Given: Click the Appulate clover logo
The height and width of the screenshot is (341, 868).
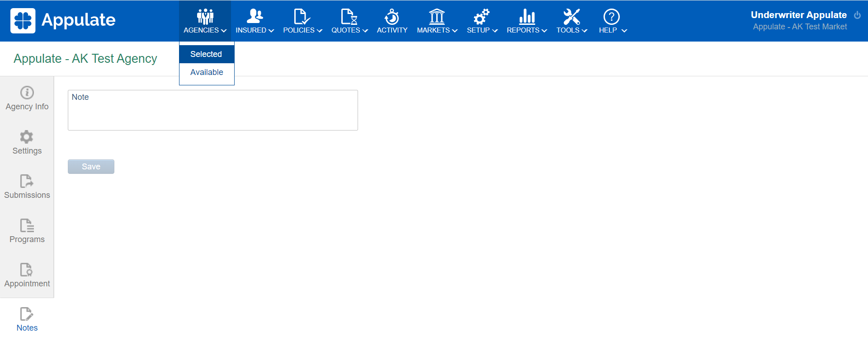Looking at the screenshot, I should (23, 20).
